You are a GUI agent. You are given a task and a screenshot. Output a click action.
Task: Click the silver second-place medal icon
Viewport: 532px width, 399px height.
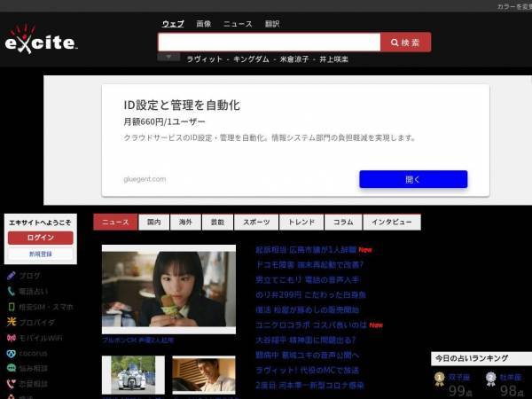(490, 379)
